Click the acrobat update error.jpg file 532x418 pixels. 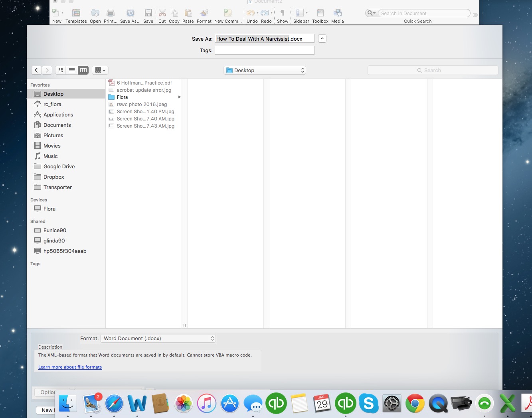click(144, 90)
